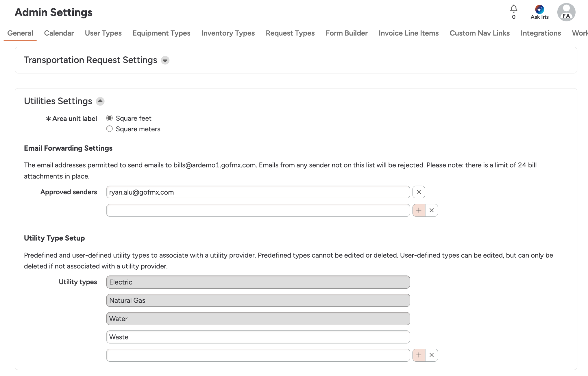Click the empty utility type input

click(x=258, y=355)
